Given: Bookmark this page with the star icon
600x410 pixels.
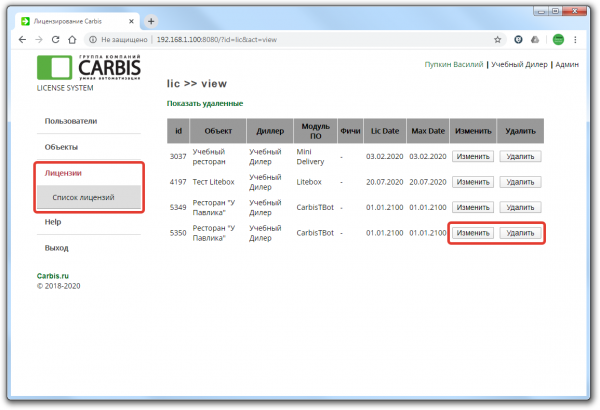Looking at the screenshot, I should click(497, 40).
